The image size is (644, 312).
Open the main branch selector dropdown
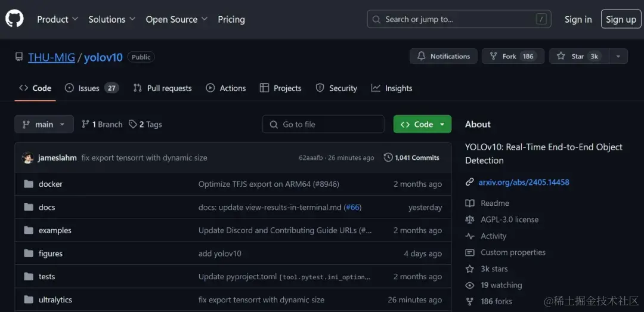pyautogui.click(x=44, y=124)
